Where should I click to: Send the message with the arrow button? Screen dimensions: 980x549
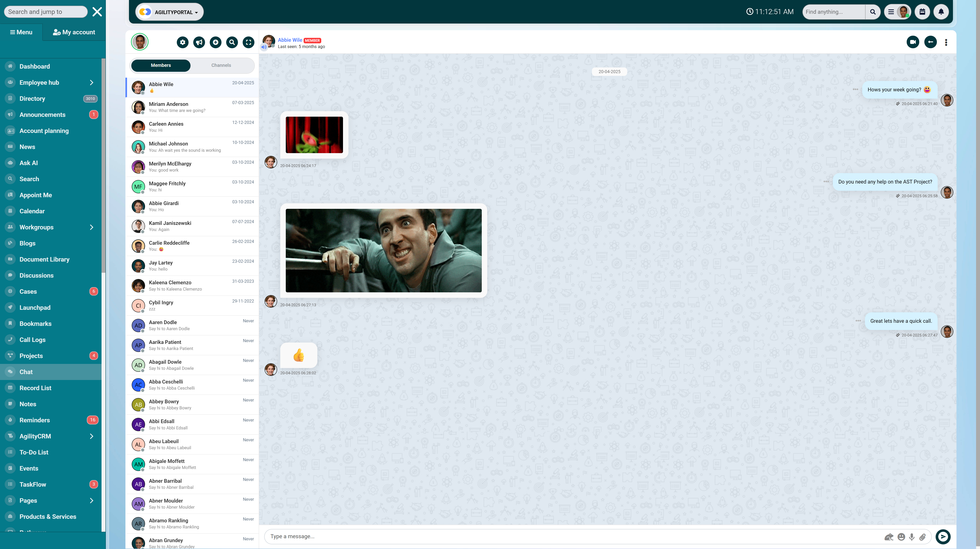(x=943, y=536)
